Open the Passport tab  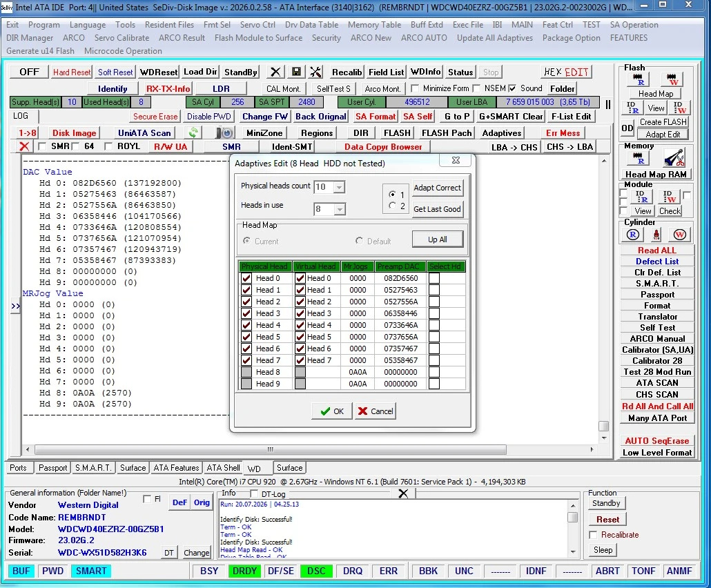click(x=52, y=468)
